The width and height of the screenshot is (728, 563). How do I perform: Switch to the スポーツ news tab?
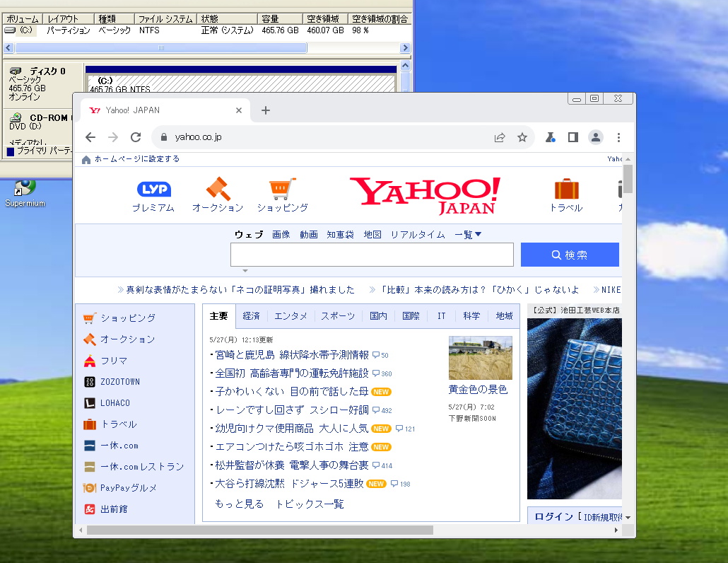coord(338,316)
